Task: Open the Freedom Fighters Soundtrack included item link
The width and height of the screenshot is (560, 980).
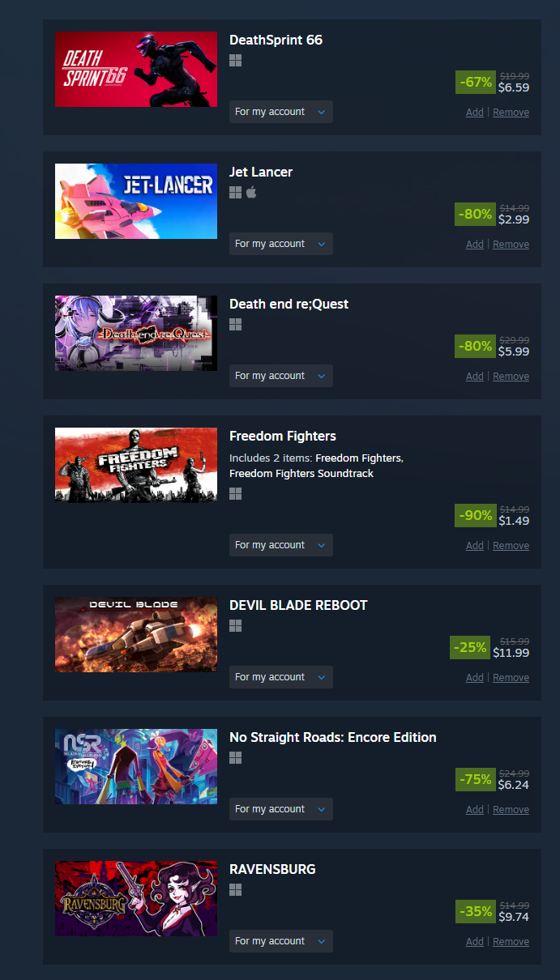Action: (x=301, y=474)
